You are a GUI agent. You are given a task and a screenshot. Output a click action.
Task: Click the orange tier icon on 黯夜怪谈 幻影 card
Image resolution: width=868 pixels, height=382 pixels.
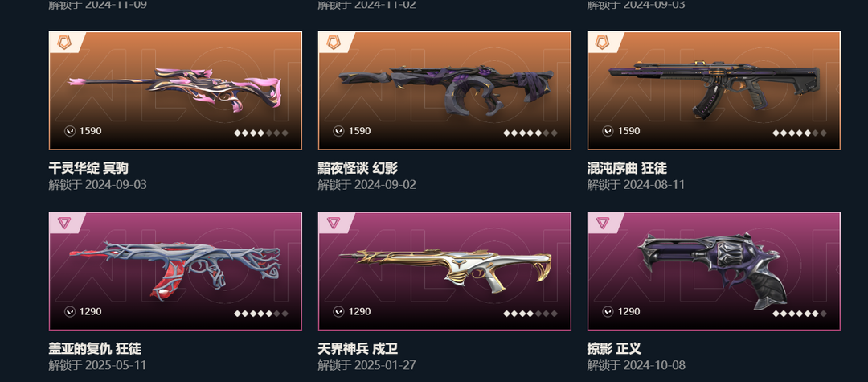tap(334, 43)
